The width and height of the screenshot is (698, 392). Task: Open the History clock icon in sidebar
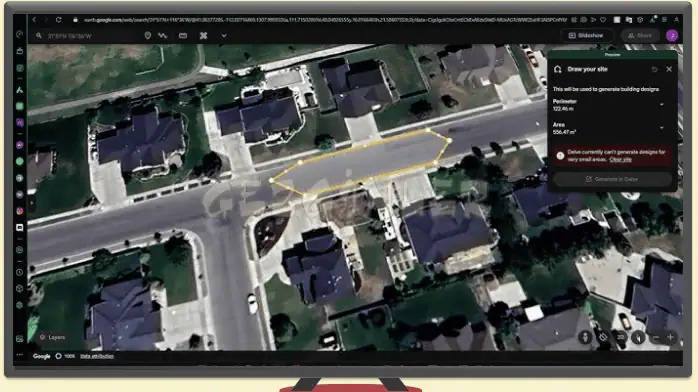coord(20,272)
